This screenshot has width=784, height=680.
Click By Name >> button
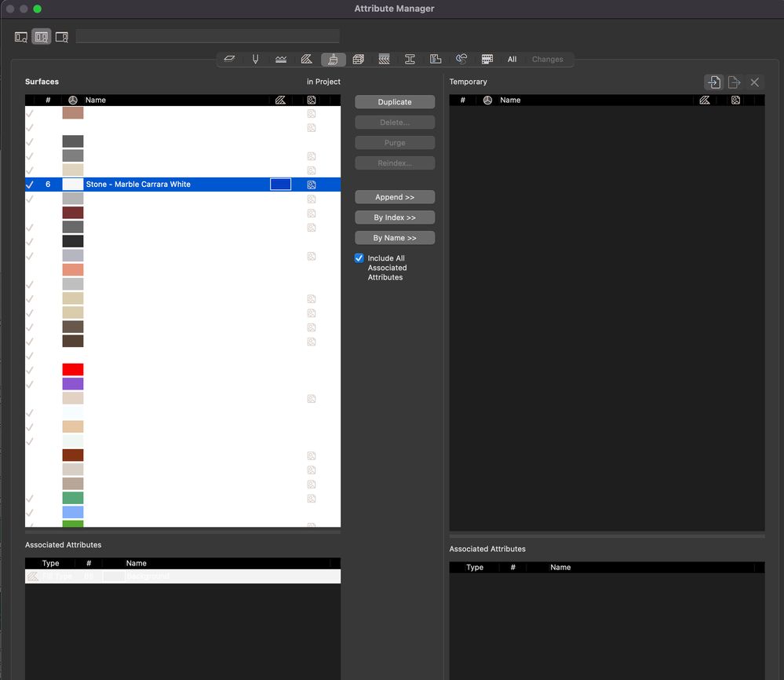(395, 238)
